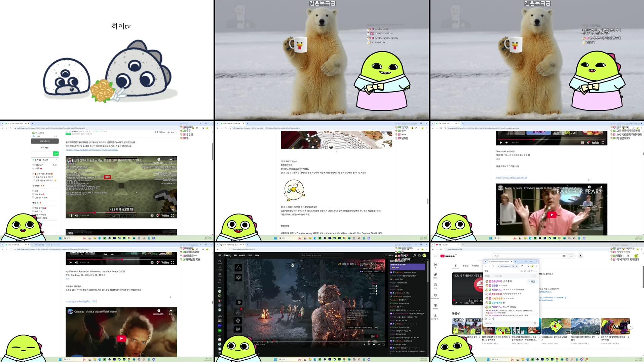Select the eSports menu in Chzzk header
Image resolution: width=644 pixels, height=362 pixels.
click(242, 256)
